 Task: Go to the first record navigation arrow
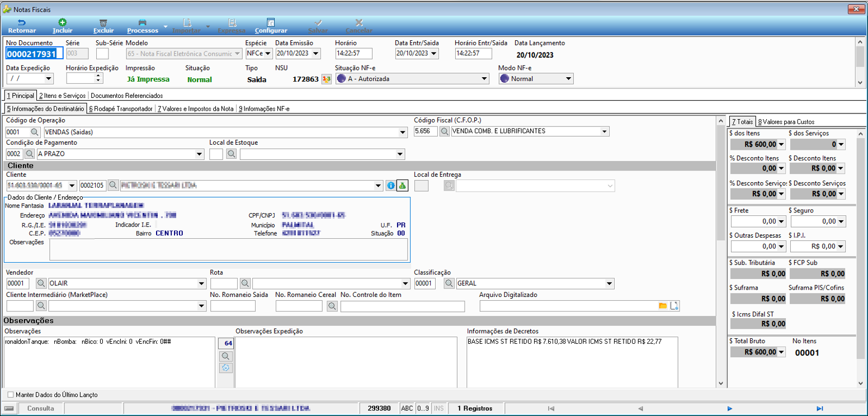pyautogui.click(x=551, y=408)
